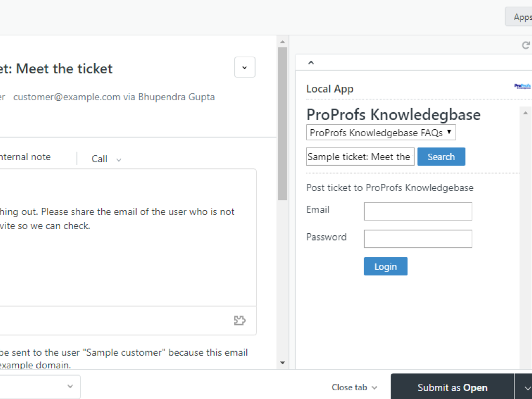Click Submit as Open
Viewport: 532px width, 399px height.
tap(452, 388)
